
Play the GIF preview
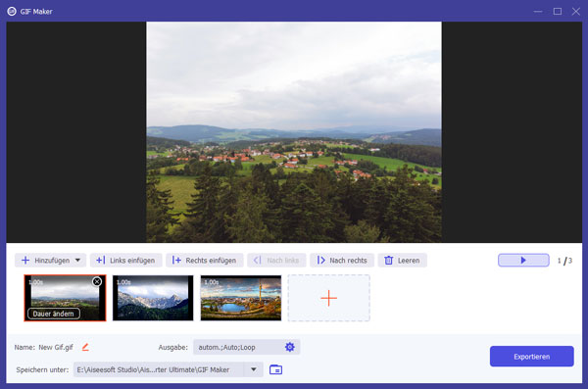click(523, 260)
